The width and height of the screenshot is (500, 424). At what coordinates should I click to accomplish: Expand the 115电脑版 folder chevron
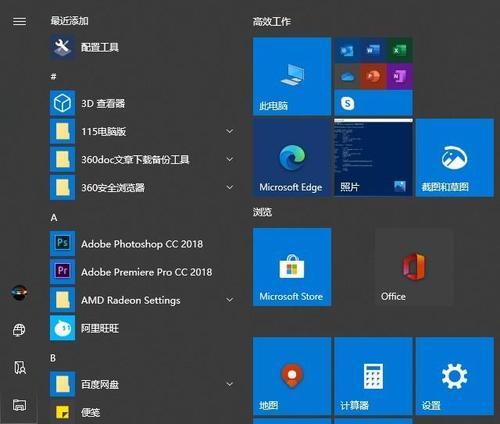click(230, 131)
